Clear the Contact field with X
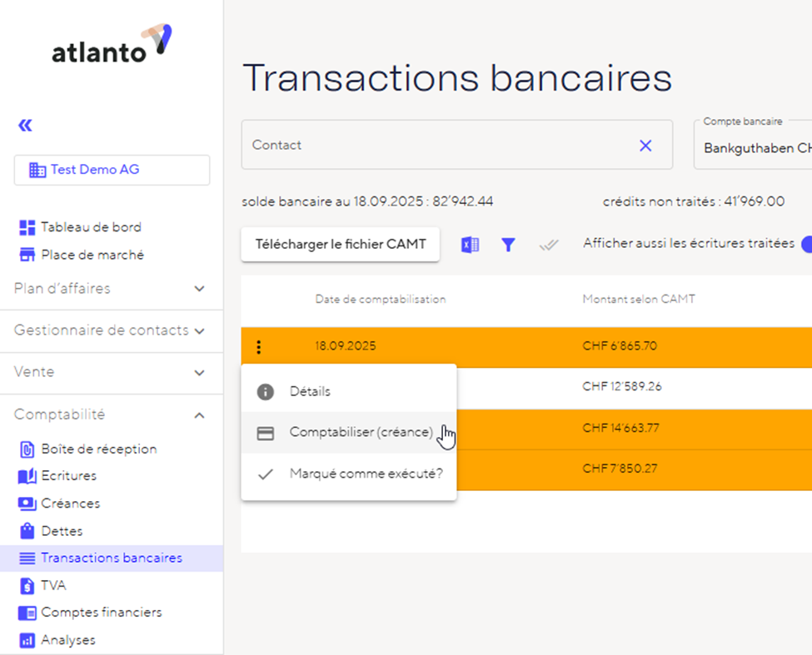 click(645, 146)
